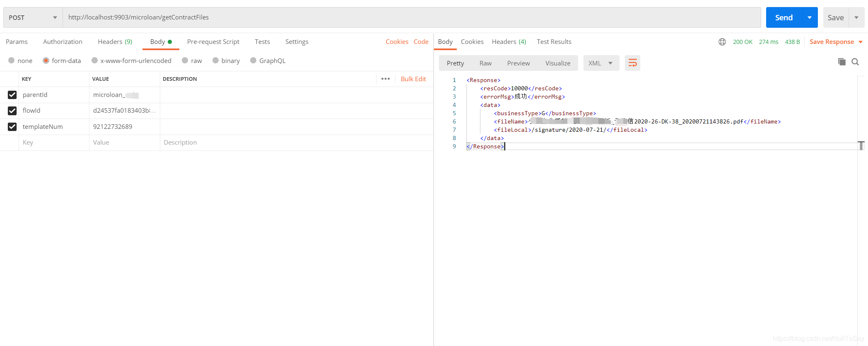Edit the flowId key cell
The height and width of the screenshot is (346, 868).
coord(54,111)
